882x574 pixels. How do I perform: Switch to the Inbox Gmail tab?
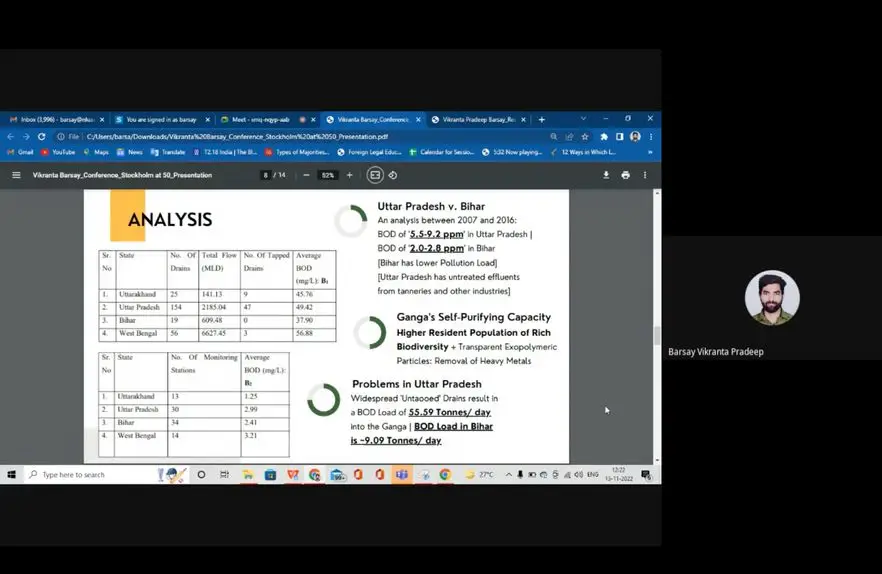point(55,119)
